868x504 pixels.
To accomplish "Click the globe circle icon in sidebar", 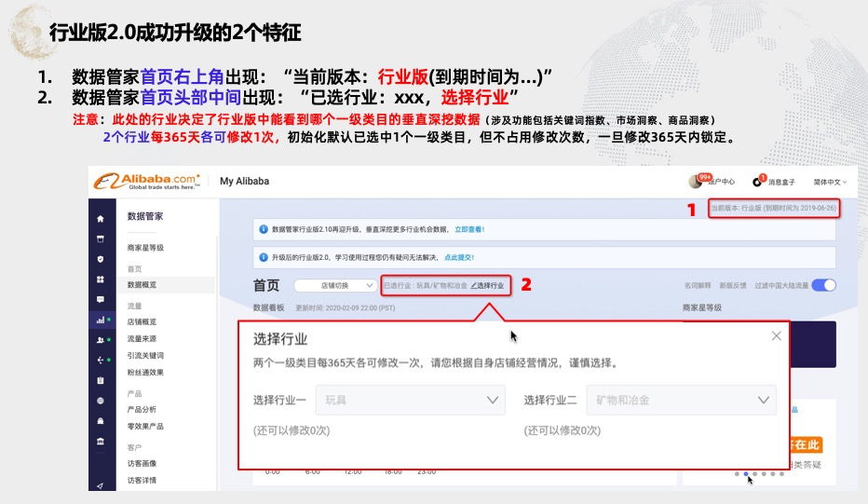I will [101, 401].
